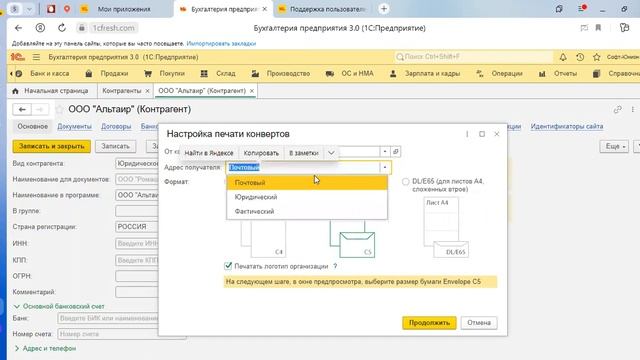Open the Еще dropdown button

(615, 146)
